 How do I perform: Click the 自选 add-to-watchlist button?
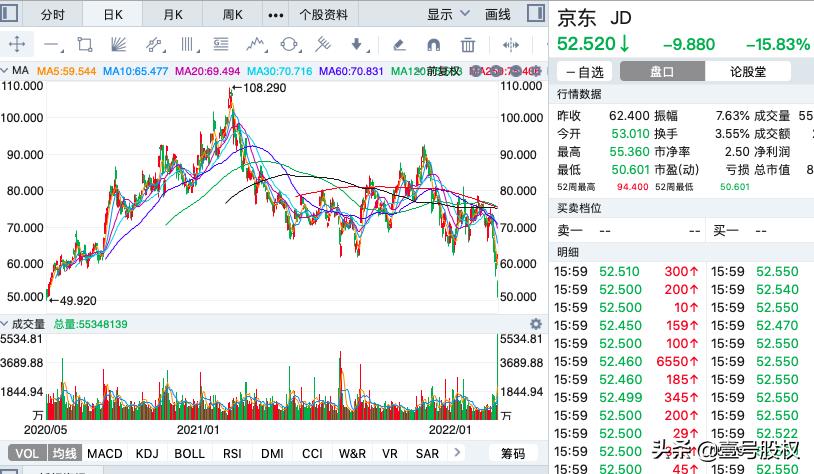[584, 72]
